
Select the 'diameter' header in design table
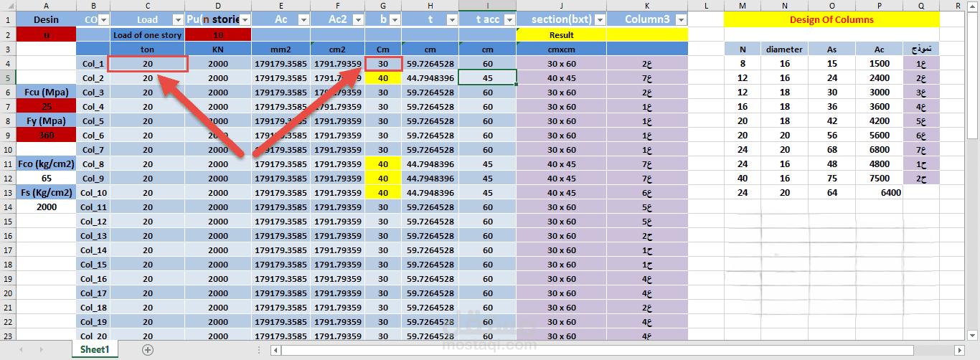[785, 49]
